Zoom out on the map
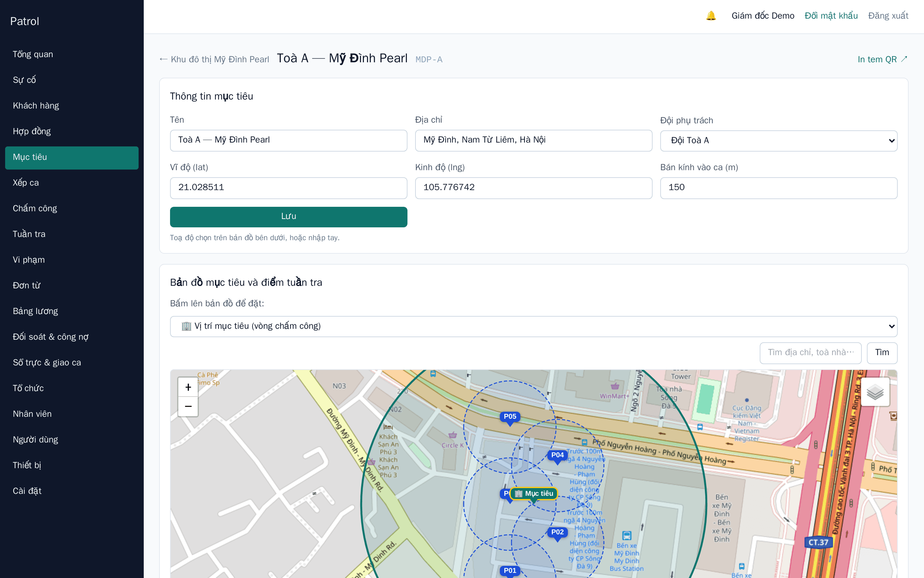 click(188, 406)
